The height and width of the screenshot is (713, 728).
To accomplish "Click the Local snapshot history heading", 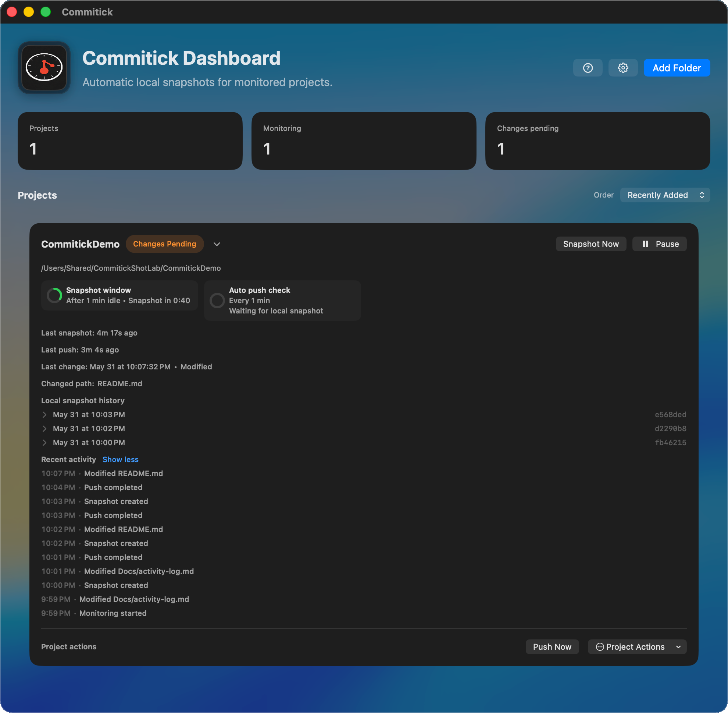I will point(83,400).
